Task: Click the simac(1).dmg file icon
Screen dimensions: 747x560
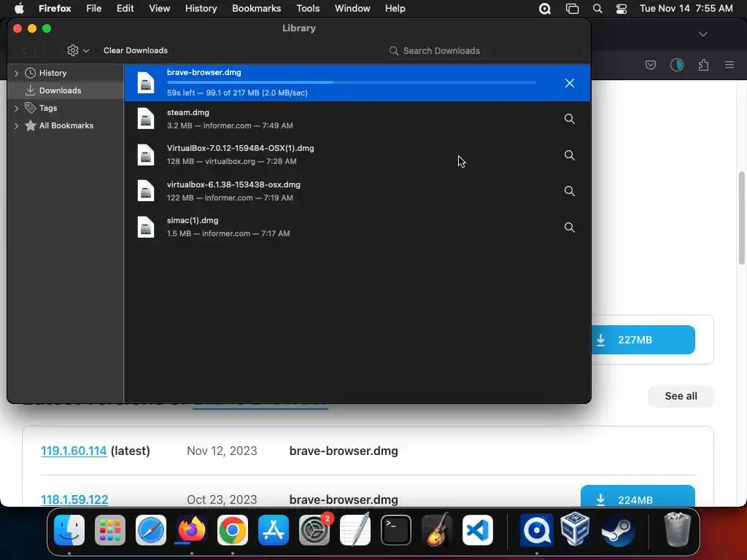Action: [x=146, y=227]
